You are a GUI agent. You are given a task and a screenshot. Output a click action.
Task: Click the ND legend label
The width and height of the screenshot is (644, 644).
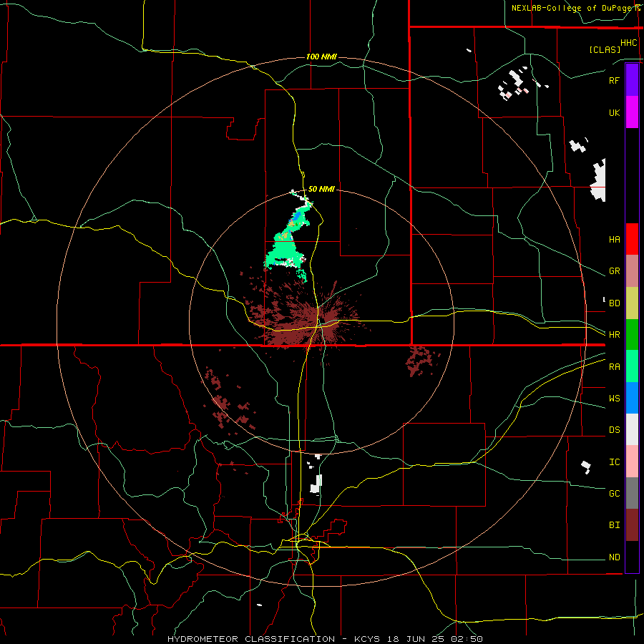614,557
